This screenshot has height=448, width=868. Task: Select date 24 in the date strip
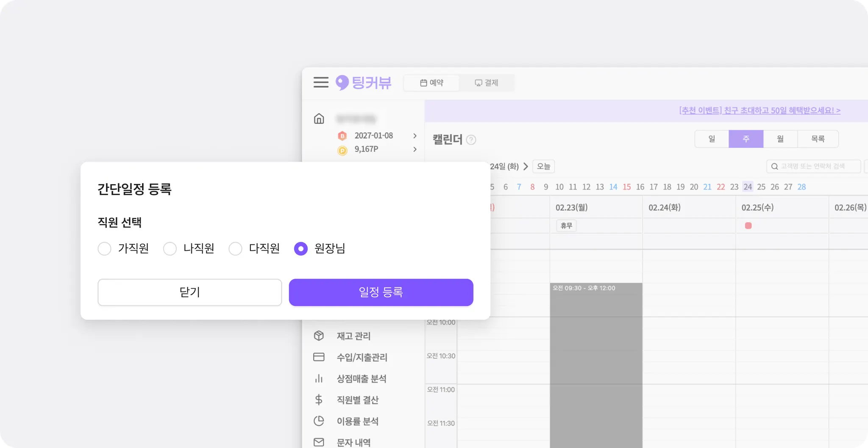748,187
